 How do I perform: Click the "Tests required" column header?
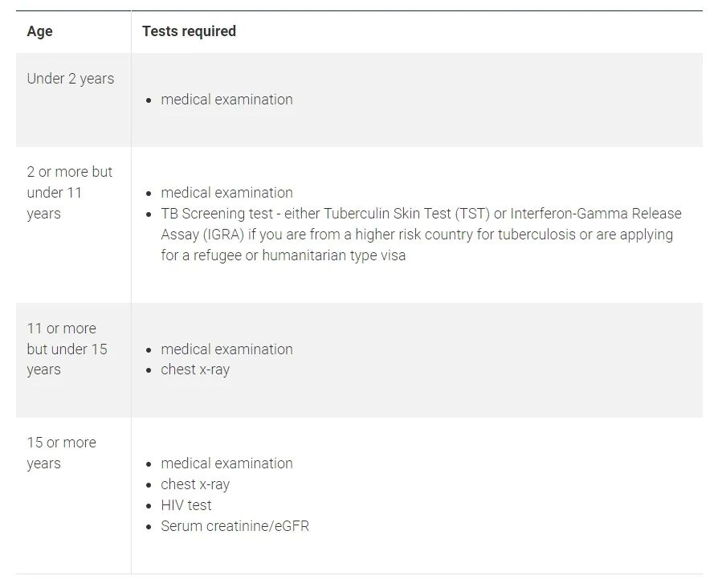point(189,31)
